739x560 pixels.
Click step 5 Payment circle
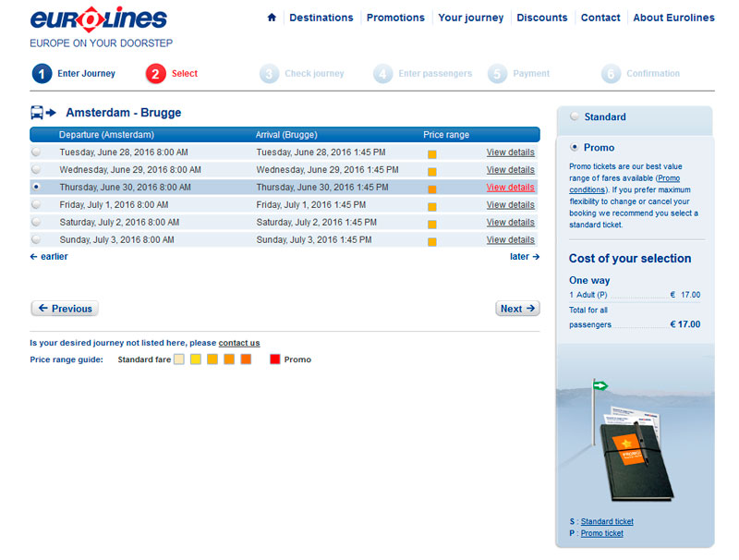pyautogui.click(x=497, y=74)
